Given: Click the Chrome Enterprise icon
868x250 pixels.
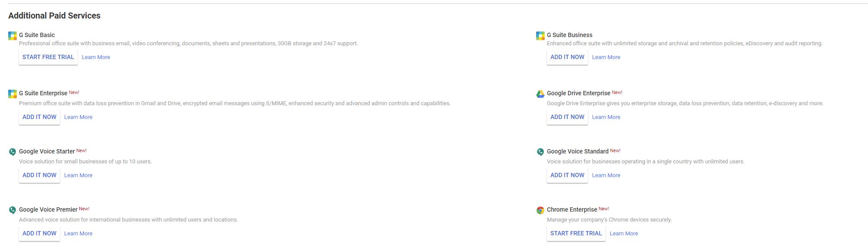Looking at the screenshot, I should pos(540,210).
